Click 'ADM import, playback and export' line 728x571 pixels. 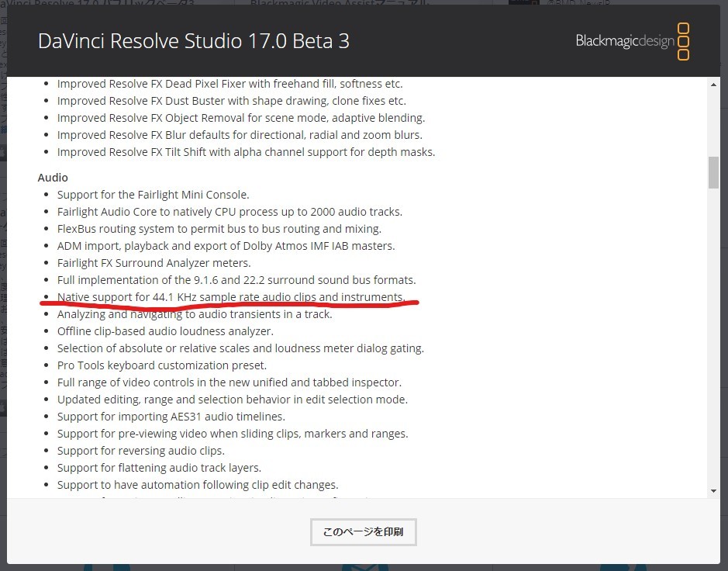[x=226, y=246]
